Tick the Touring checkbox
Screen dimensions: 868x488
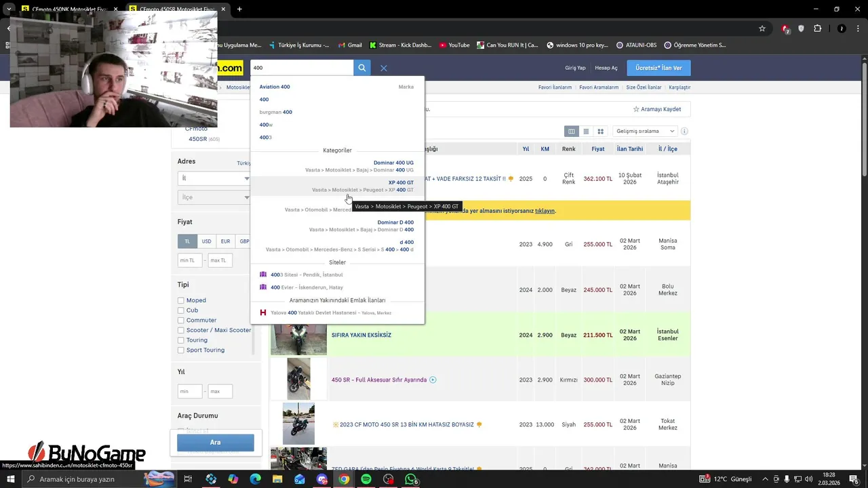pyautogui.click(x=181, y=340)
